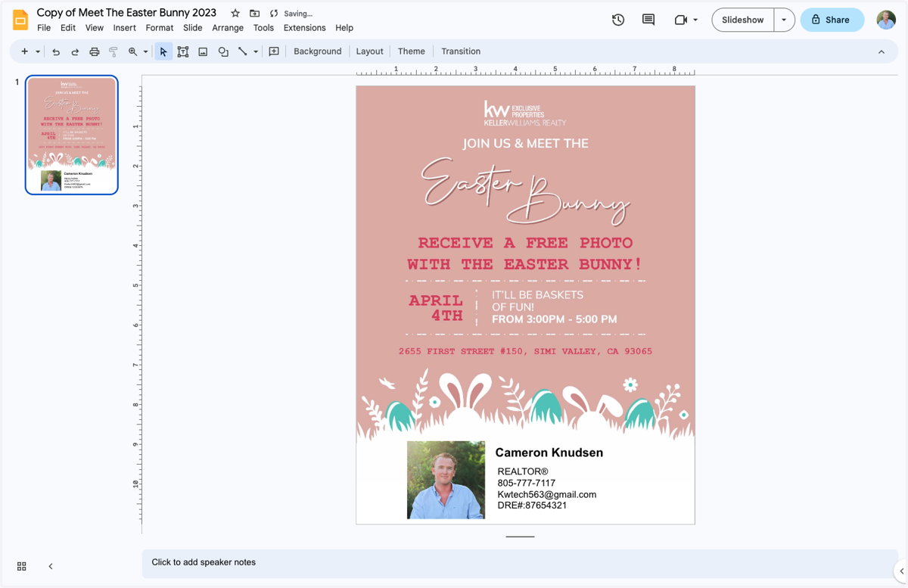Print the presentation
Screen dimensions: 908x588
click(95, 51)
